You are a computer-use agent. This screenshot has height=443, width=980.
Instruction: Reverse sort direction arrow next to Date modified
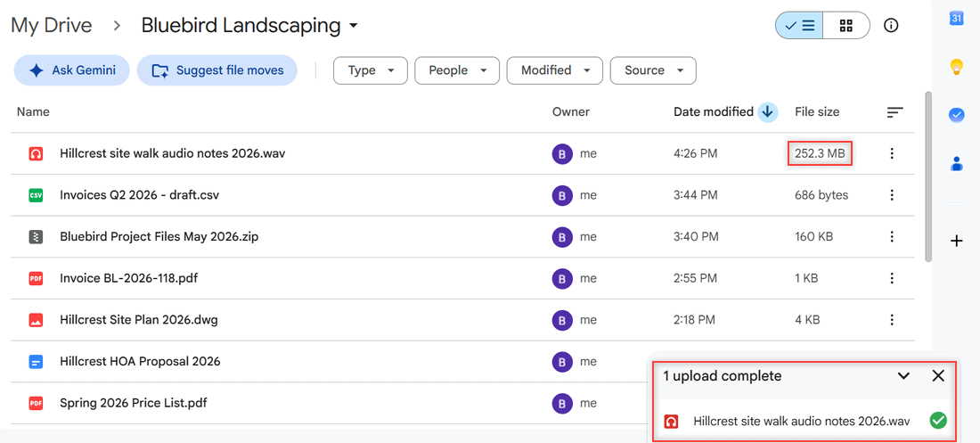pos(767,112)
